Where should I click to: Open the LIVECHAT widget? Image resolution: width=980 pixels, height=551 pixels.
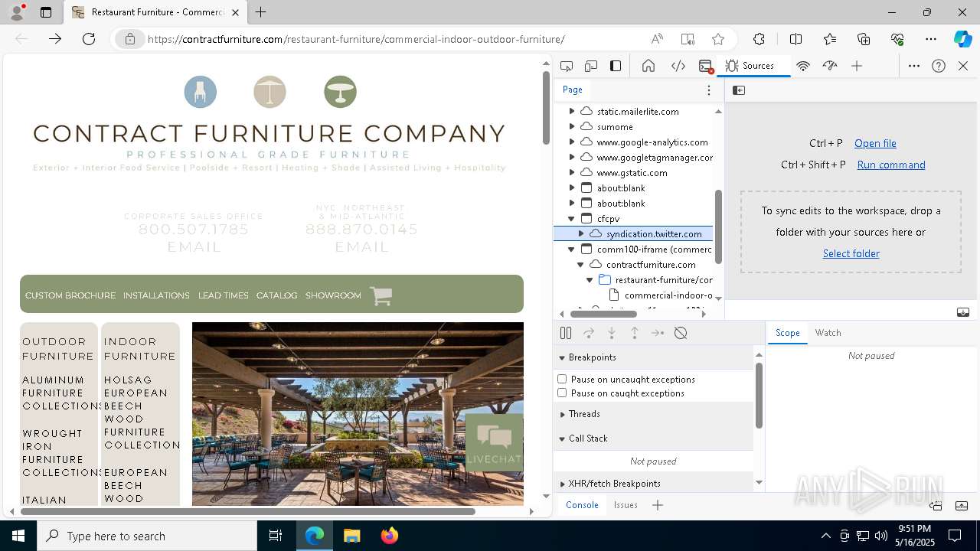click(494, 442)
